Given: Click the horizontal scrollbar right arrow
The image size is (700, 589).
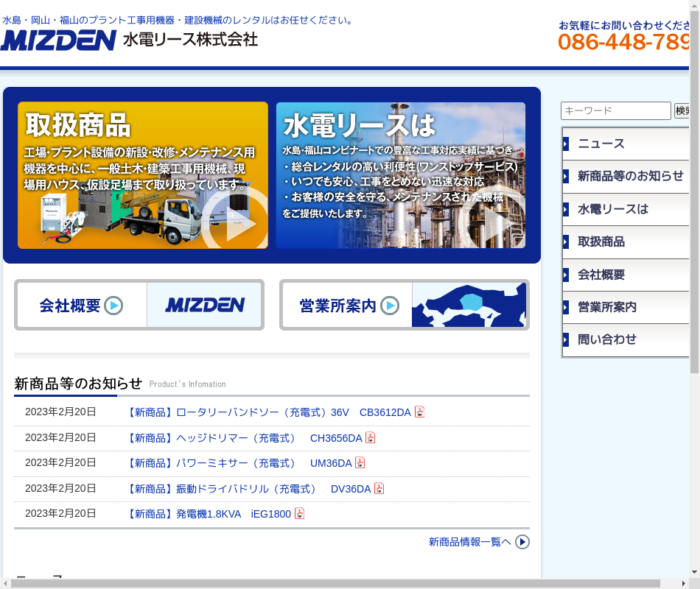Looking at the screenshot, I should 683,583.
